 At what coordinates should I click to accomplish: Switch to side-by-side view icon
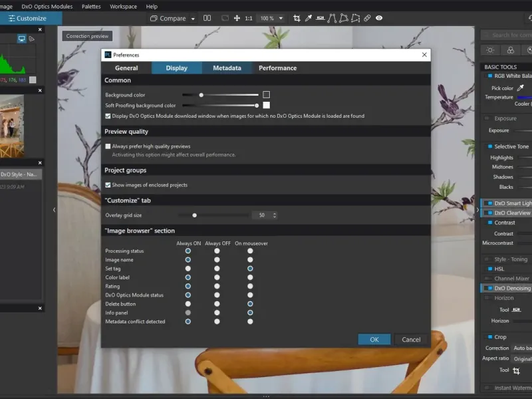tap(207, 18)
